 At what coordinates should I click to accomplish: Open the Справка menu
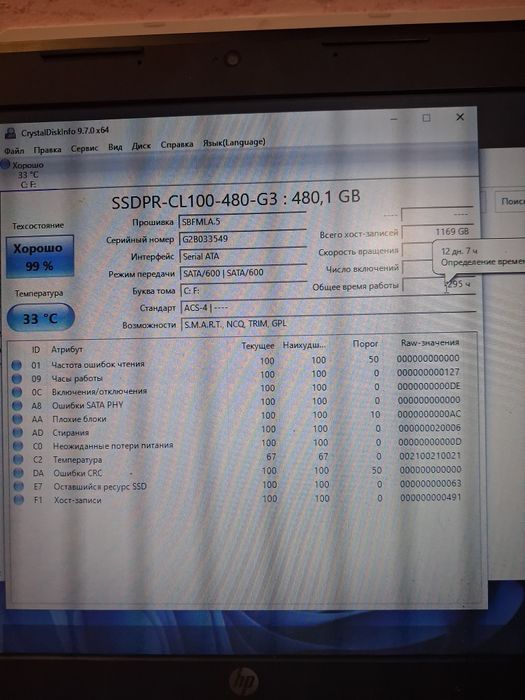click(x=177, y=145)
